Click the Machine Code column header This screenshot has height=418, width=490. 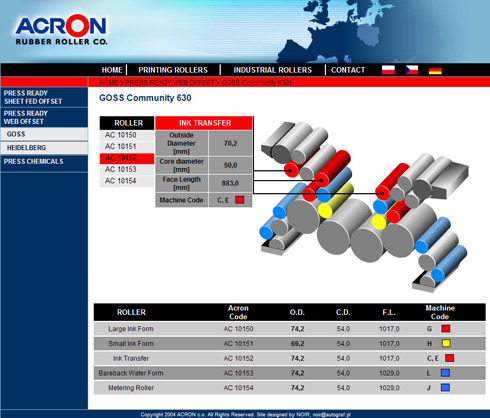point(440,312)
